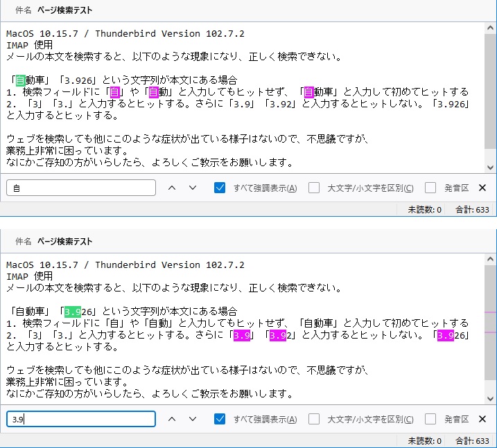Viewport: 497px width, 448px height.
Task: Tick the 発音区 checkbox in the '自' find bar
Action: coord(430,188)
